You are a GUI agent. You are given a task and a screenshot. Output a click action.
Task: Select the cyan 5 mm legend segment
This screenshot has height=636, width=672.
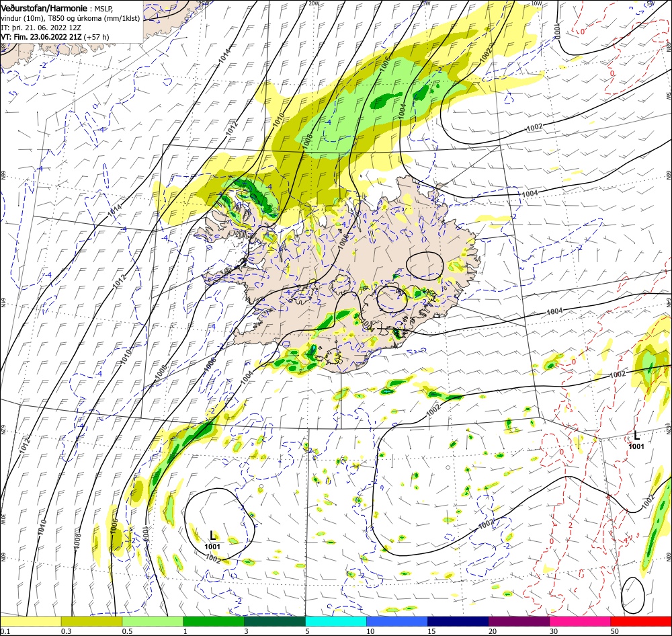click(336, 621)
